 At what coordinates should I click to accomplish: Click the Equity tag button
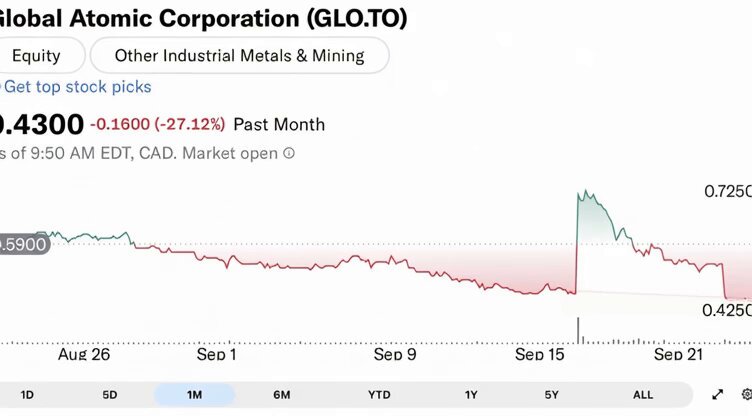click(36, 56)
